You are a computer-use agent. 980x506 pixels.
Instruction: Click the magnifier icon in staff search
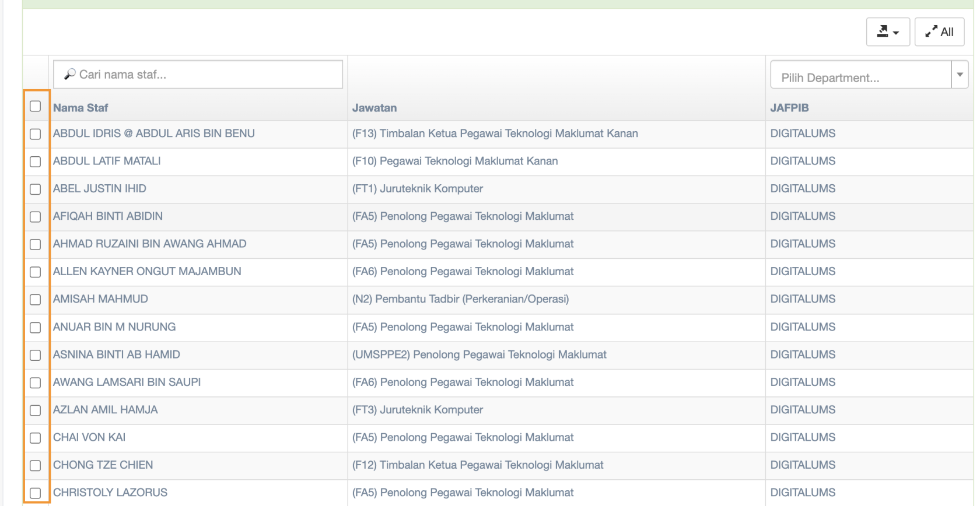[x=69, y=75]
